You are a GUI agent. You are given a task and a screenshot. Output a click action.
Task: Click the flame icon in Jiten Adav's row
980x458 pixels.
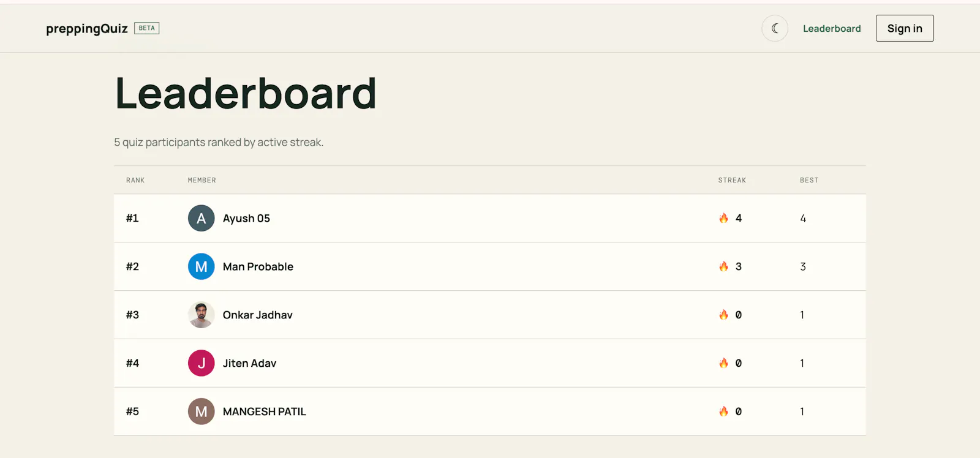(723, 363)
